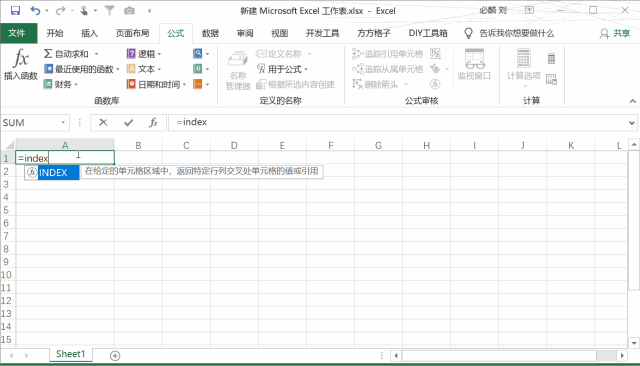Click Remove Arrows (删除箭头)
640x366 pixels.
[x=376, y=84]
